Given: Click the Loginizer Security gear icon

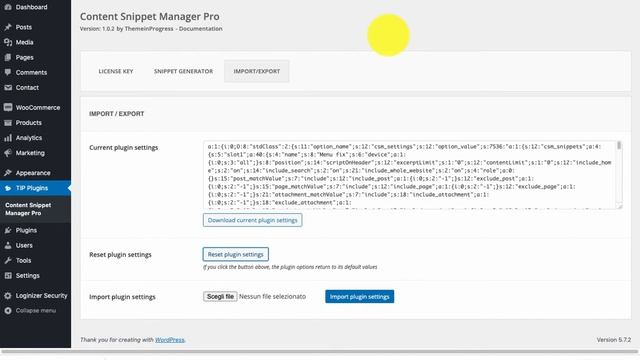Looking at the screenshot, I should [8, 296].
